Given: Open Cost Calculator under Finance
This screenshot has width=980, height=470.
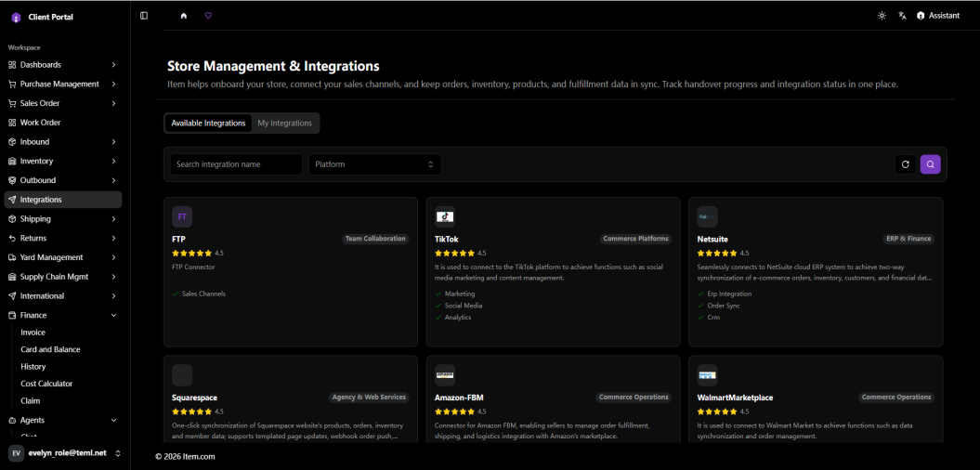Looking at the screenshot, I should click(46, 384).
